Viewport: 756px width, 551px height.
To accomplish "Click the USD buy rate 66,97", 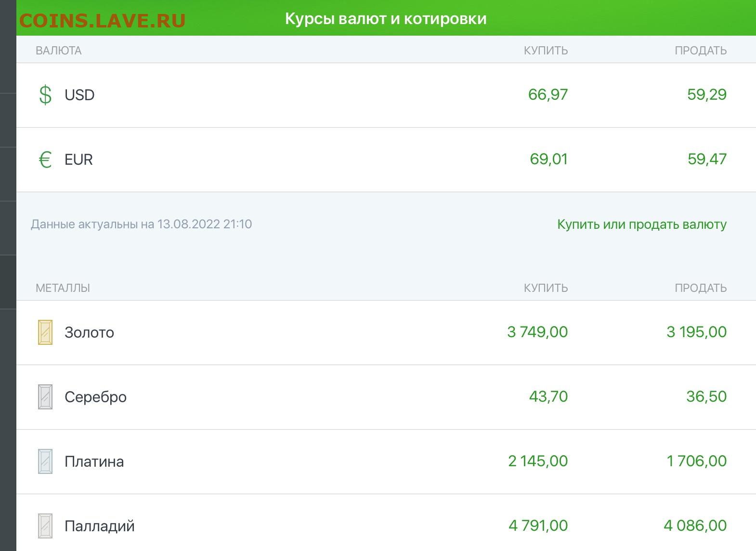I will 548,94.
